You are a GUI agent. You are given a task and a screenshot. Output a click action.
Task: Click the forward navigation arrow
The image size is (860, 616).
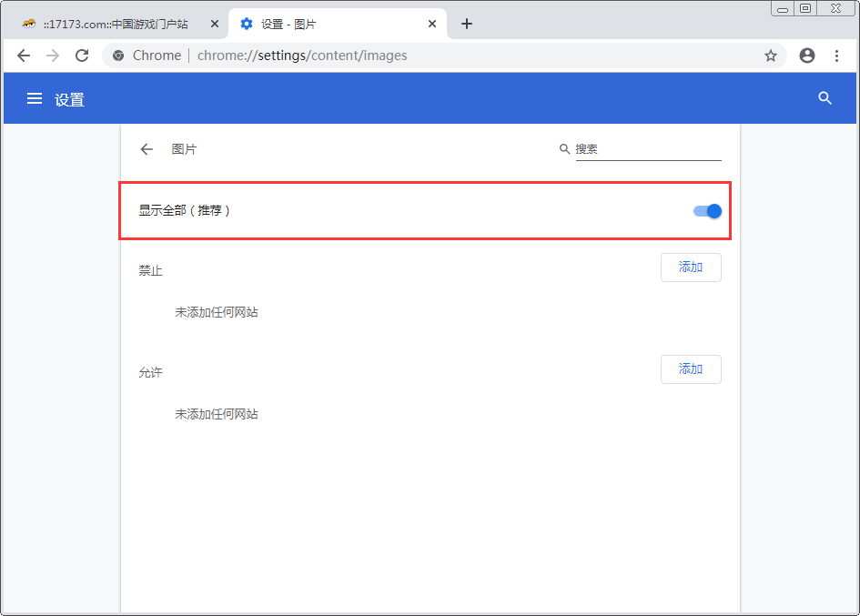tap(53, 56)
